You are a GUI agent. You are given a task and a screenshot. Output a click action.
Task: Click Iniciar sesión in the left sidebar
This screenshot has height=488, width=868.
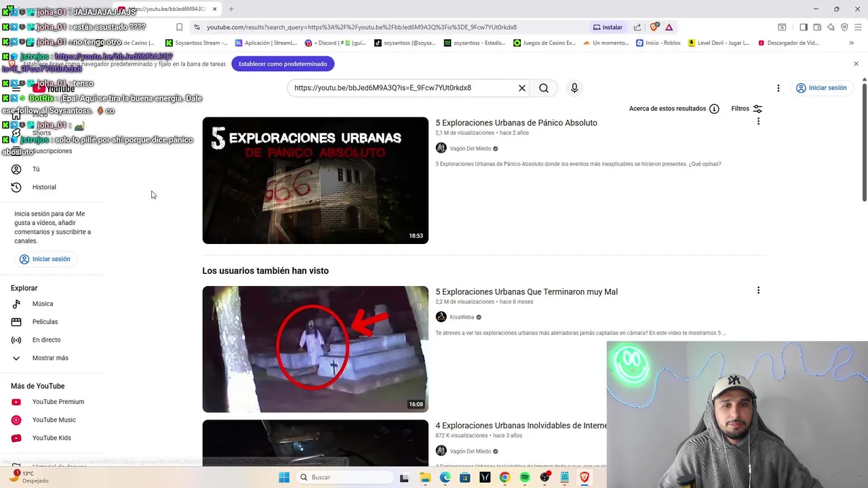[x=45, y=259]
